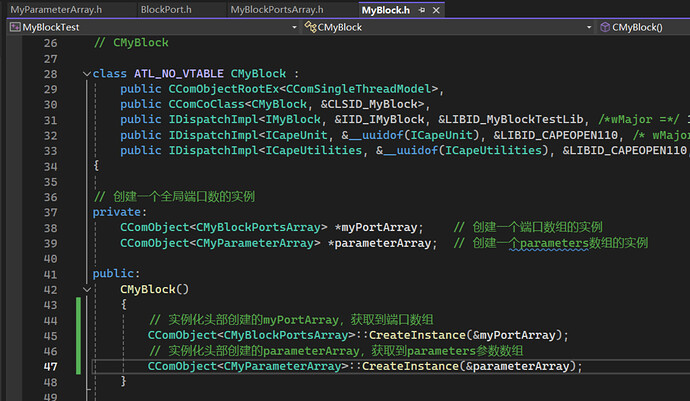The width and height of the screenshot is (690, 401).
Task: Select the MyBlock.h tab
Action: 385,10
